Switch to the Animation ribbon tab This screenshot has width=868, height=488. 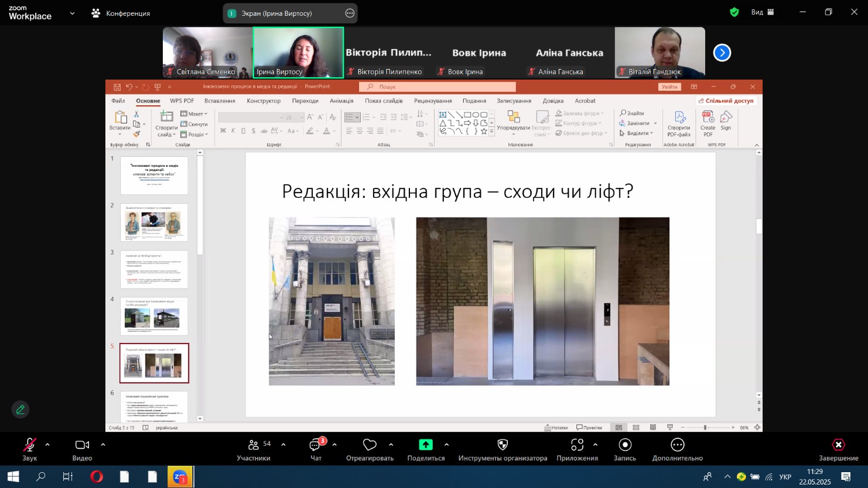tap(341, 101)
